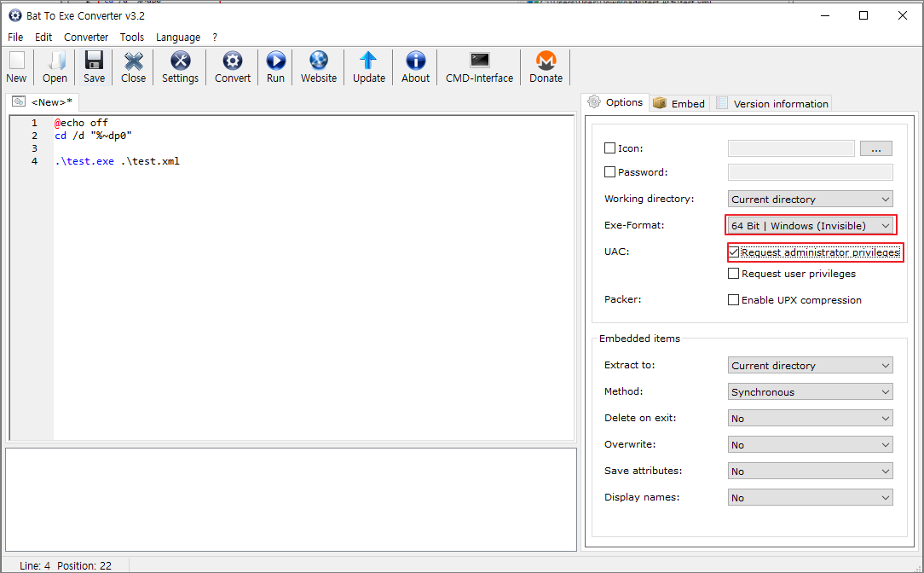Click the Password input field

coord(811,172)
